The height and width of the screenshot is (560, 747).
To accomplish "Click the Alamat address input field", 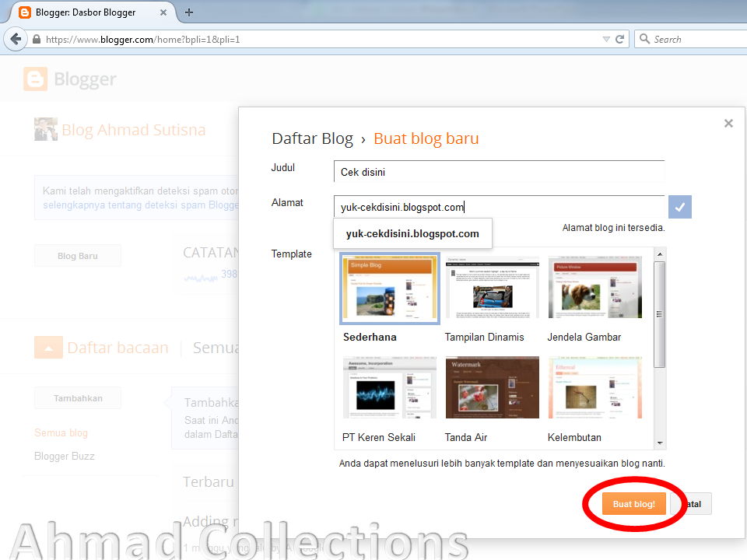I will [x=499, y=207].
